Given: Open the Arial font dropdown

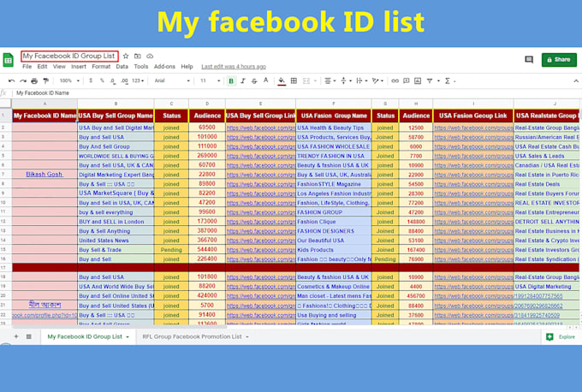Looking at the screenshot, I should click(x=172, y=80).
